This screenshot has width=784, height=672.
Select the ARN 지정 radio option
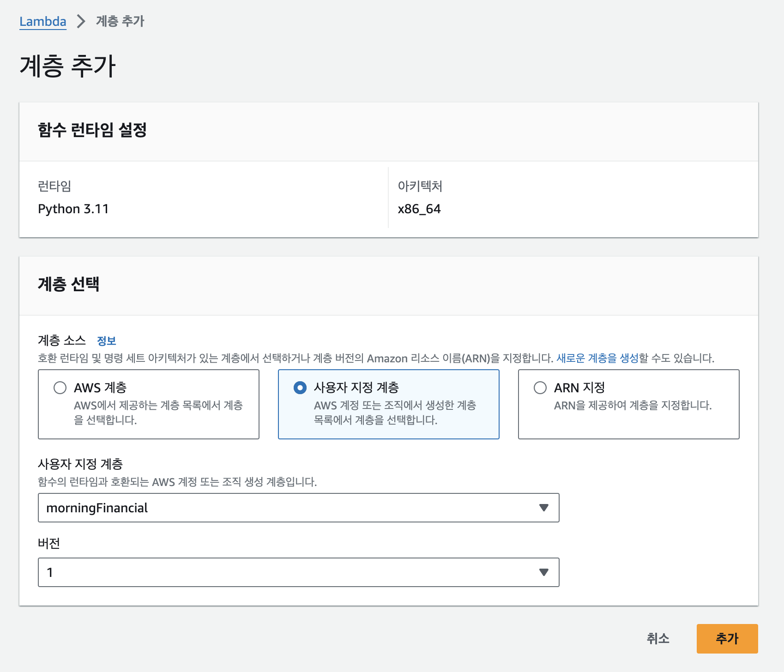(540, 388)
